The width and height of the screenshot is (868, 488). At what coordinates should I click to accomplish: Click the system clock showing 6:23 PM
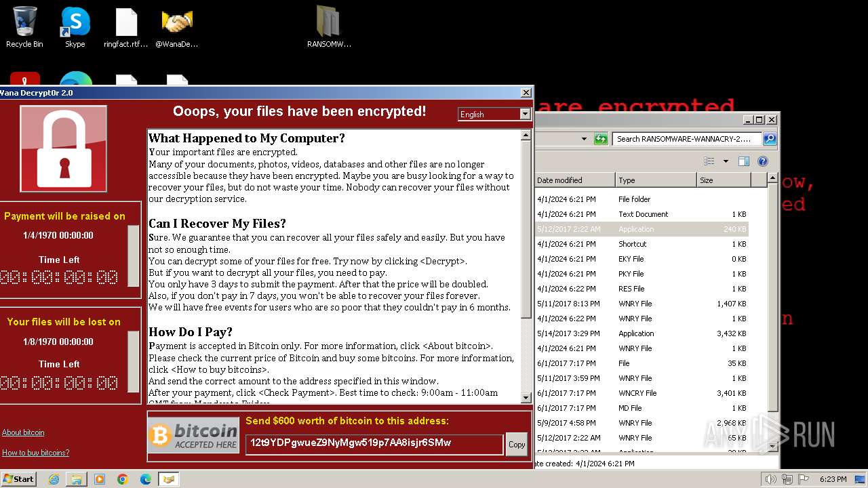pos(833,479)
